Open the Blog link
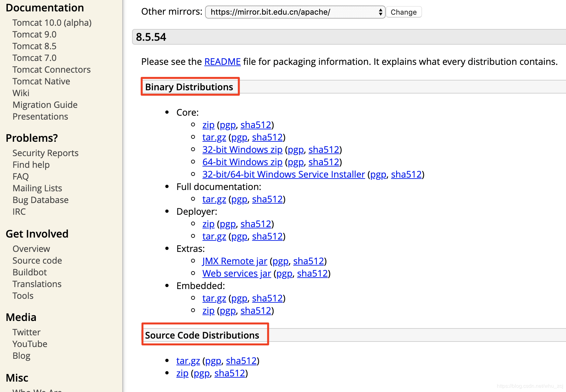The width and height of the screenshot is (566, 392). coord(21,356)
